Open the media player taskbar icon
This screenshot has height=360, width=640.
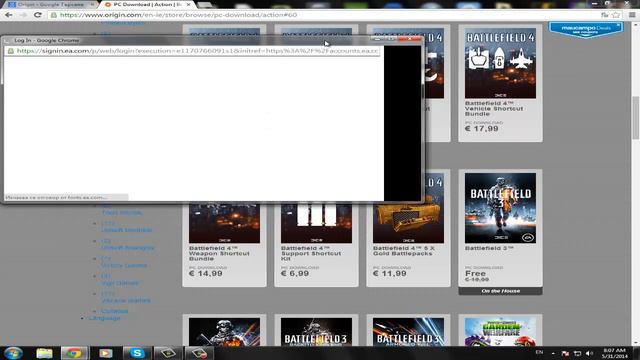(x=105, y=353)
